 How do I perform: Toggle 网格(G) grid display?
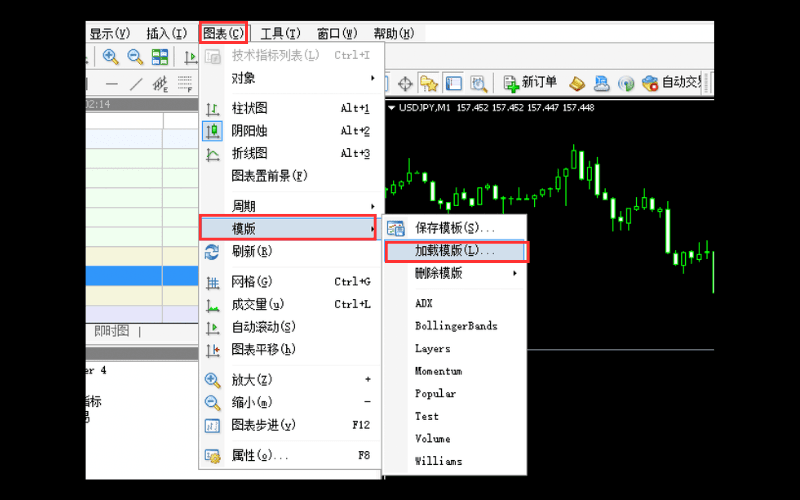pyautogui.click(x=291, y=282)
